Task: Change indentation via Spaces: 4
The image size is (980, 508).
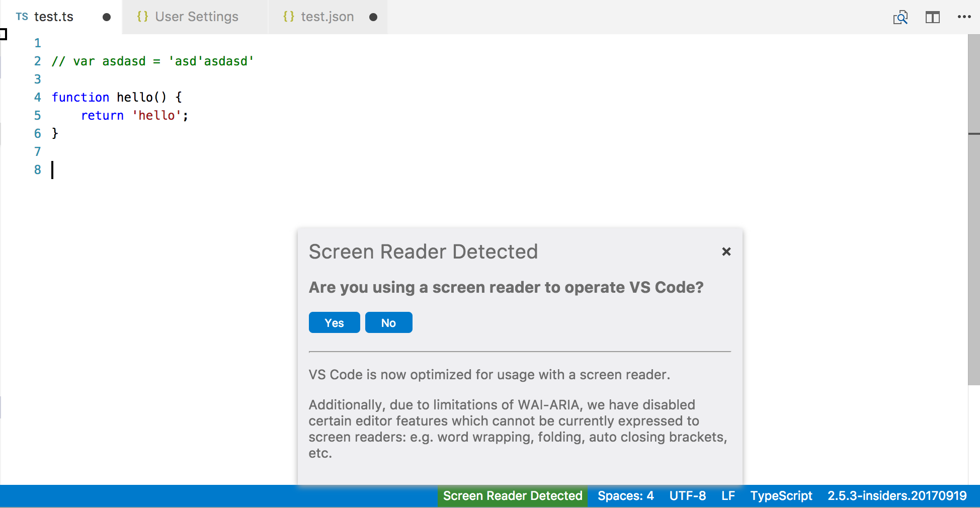Action: 626,496
